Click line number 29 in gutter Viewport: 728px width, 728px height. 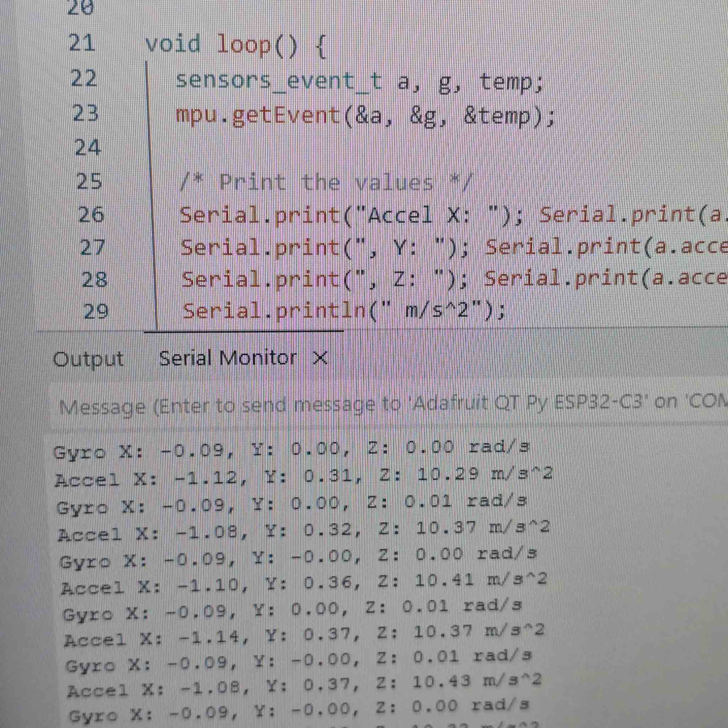[95, 312]
